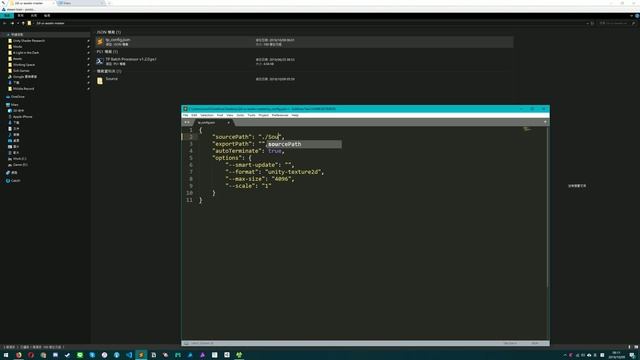Open the LINE app from the taskbar
640x360 pixels.
coord(80,355)
